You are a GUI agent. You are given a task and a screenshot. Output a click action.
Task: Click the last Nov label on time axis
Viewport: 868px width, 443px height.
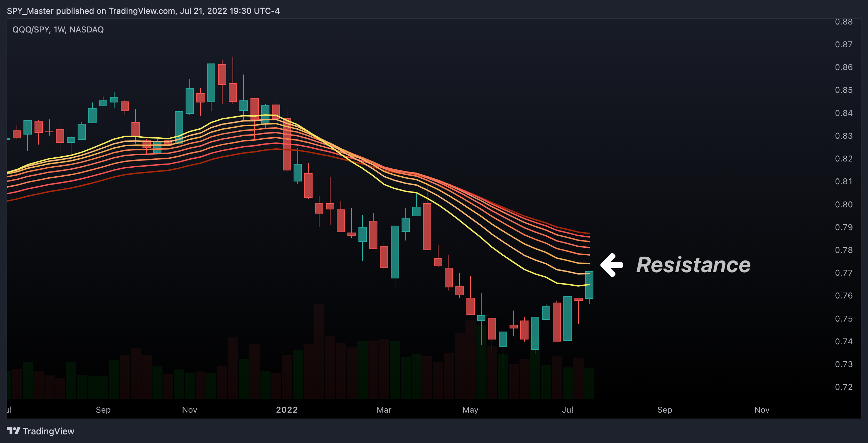click(x=762, y=410)
